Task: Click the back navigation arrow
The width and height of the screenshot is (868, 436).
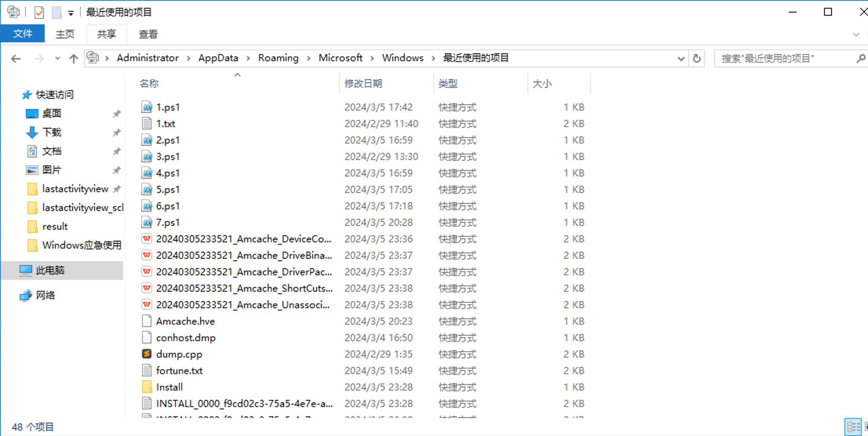Action: tap(16, 58)
